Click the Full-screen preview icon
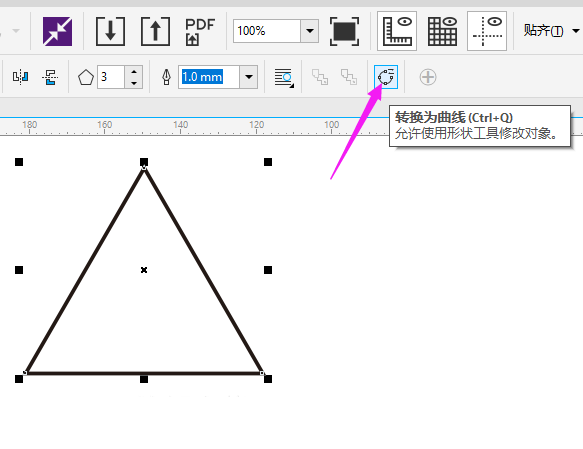The width and height of the screenshot is (583, 449). click(344, 31)
